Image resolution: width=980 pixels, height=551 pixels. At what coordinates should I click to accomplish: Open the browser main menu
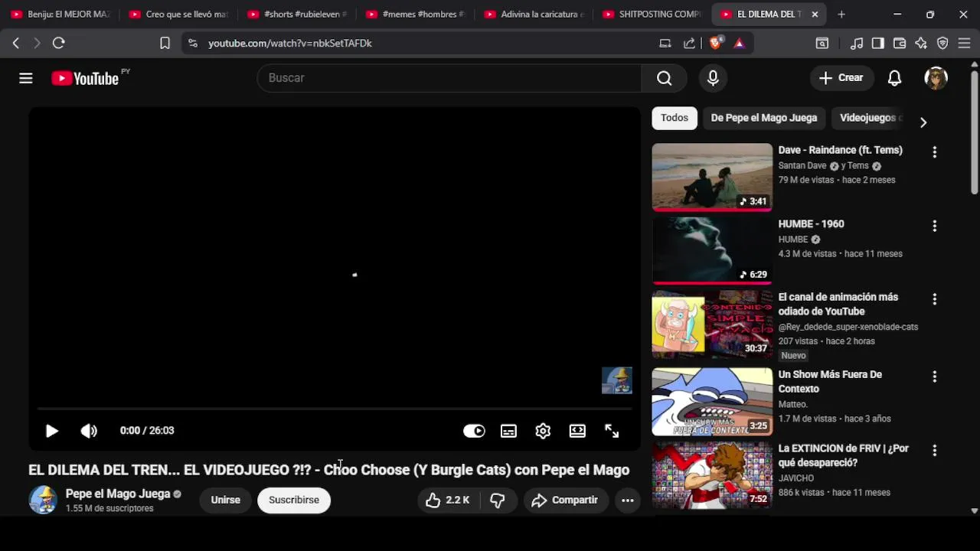click(x=965, y=44)
